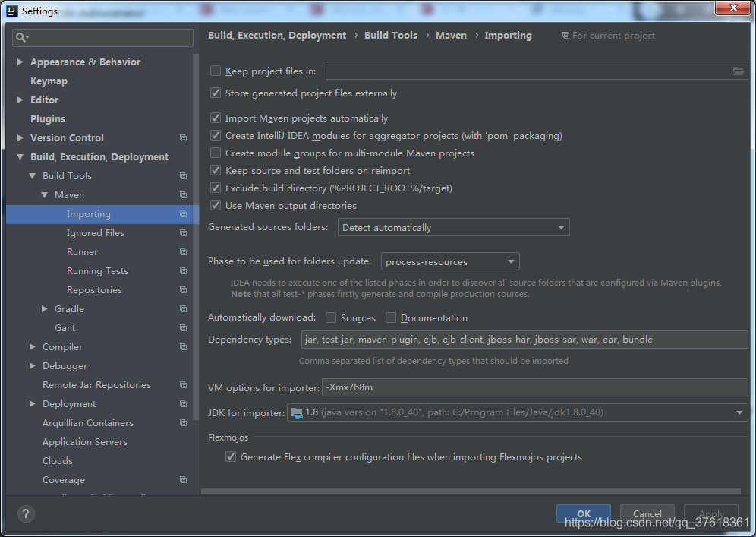
Task: Click the per-project icon next to Importing
Action: click(183, 213)
